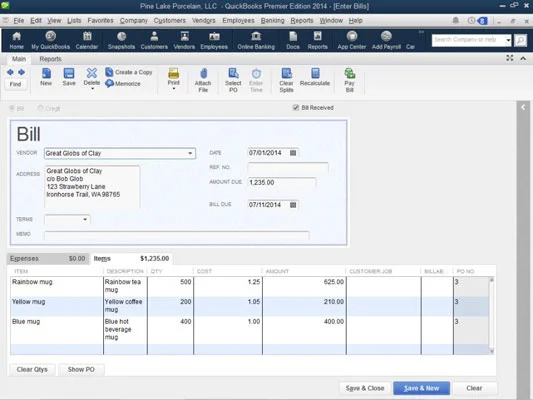
Task: Click the Add Payroll icon
Action: (x=386, y=40)
